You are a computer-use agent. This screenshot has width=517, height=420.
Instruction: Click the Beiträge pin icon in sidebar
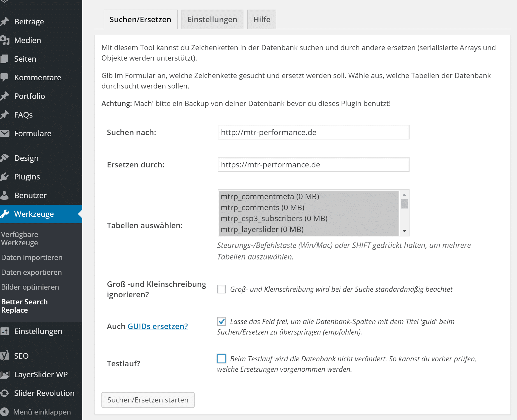(5, 22)
